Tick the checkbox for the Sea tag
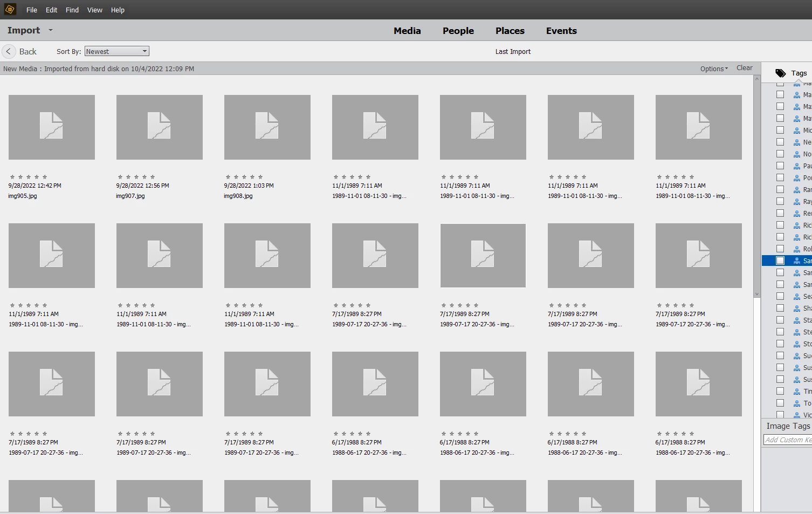Image resolution: width=812 pixels, height=514 pixels. [x=780, y=296]
